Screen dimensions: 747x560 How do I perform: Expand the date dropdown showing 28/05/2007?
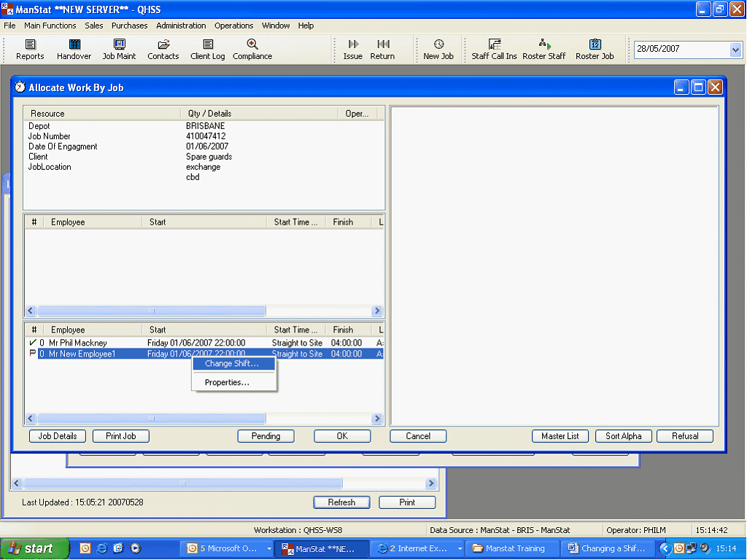pyautogui.click(x=735, y=50)
